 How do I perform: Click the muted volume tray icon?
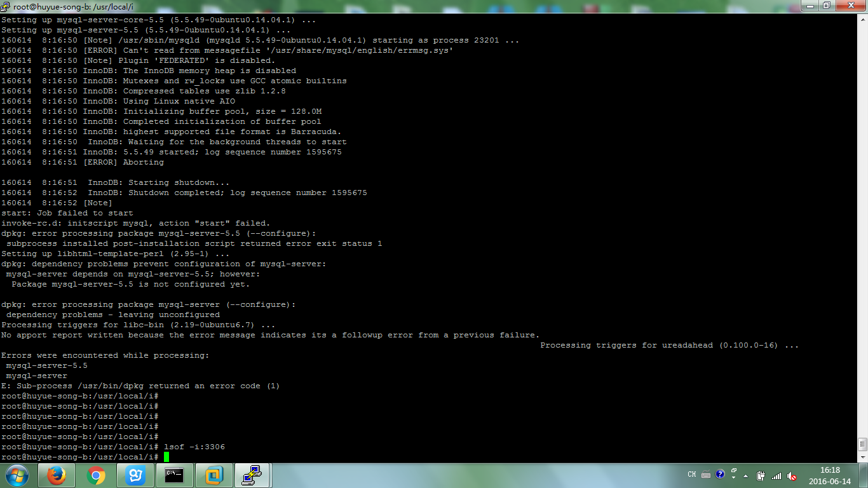tap(792, 475)
